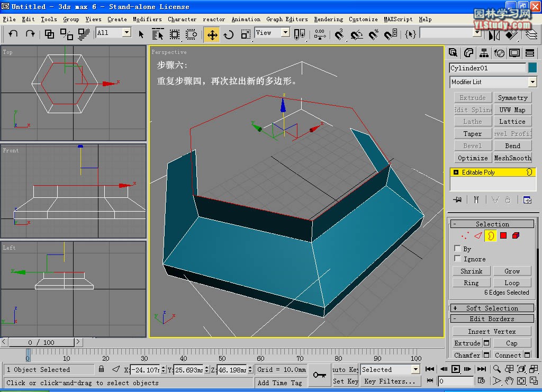Image resolution: width=542 pixels, height=392 pixels.
Task: Click the Unlink Selection tool
Action: click(66, 34)
